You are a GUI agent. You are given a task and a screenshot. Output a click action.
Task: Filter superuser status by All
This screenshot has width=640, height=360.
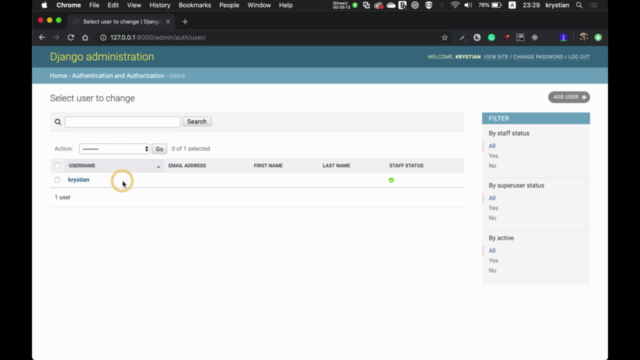pyautogui.click(x=492, y=198)
